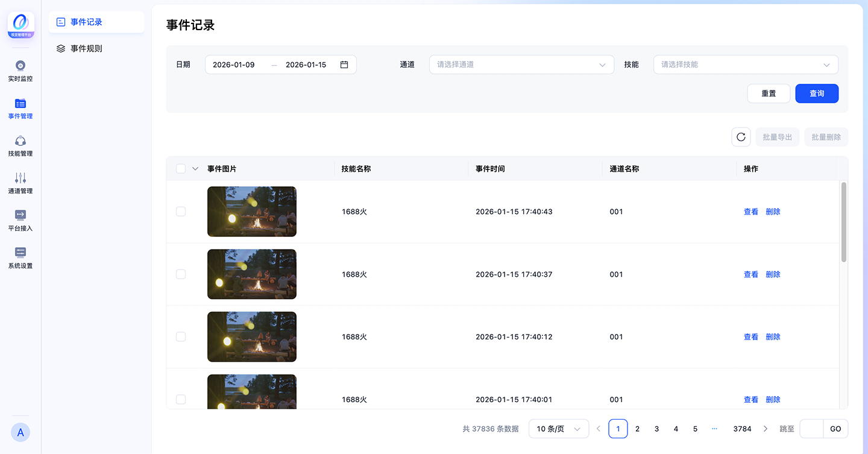Viewport: 868px width, 454px height.
Task: Expand the selection options chevron in header
Action: (195, 169)
